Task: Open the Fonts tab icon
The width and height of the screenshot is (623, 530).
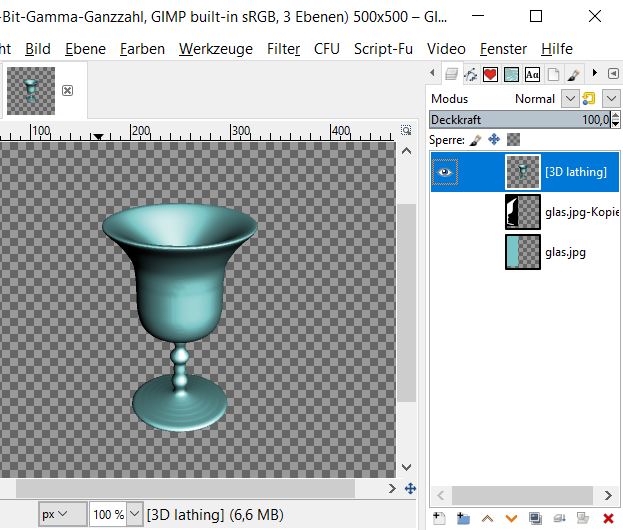Action: [x=532, y=74]
